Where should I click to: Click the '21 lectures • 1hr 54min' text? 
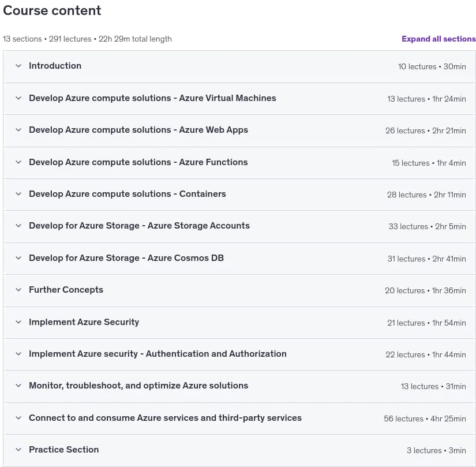coord(426,323)
